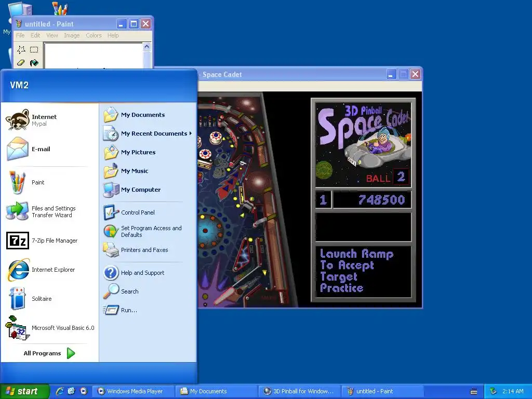Switch to untitled - Paint taskbar button
The image size is (532, 399).
[383, 391]
